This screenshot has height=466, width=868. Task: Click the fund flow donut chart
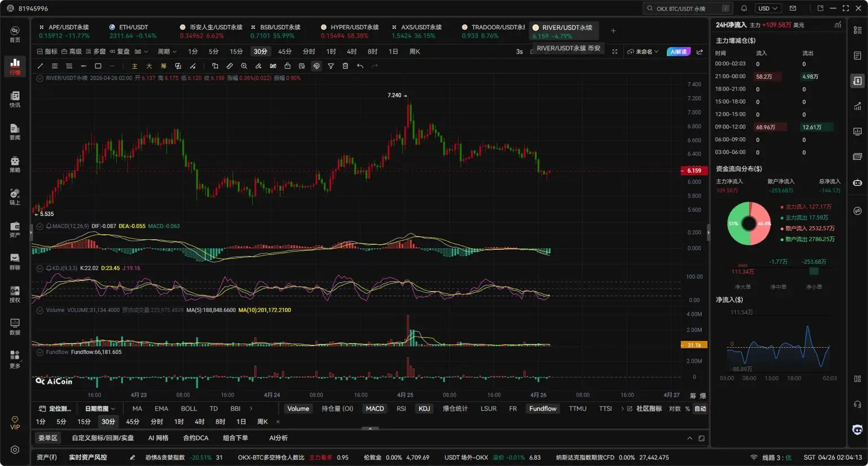pyautogui.click(x=749, y=223)
